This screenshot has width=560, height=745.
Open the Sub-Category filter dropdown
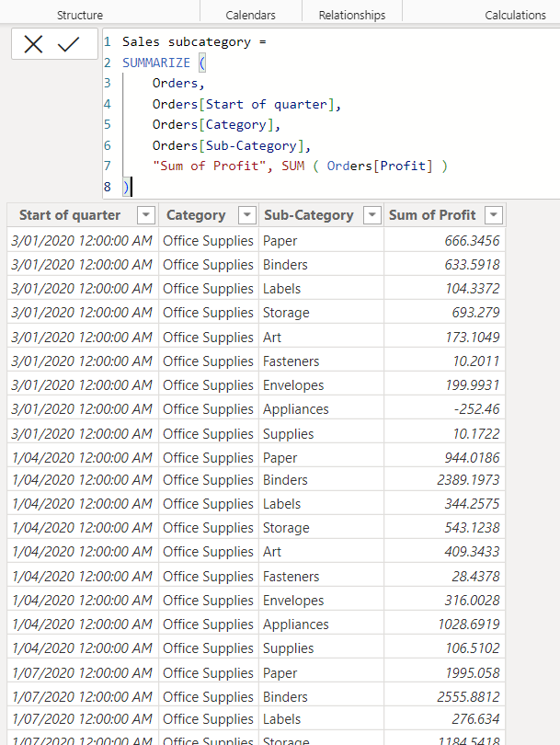pos(371,214)
